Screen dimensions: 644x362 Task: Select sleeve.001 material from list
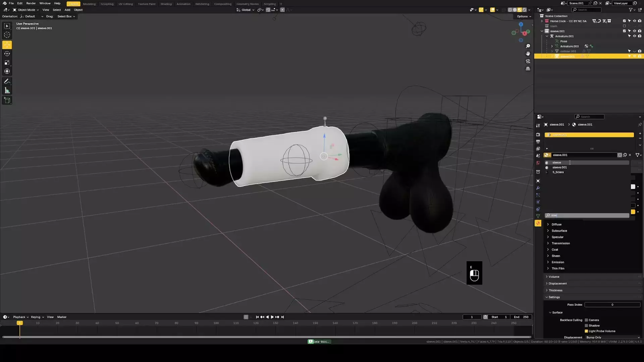(x=559, y=167)
